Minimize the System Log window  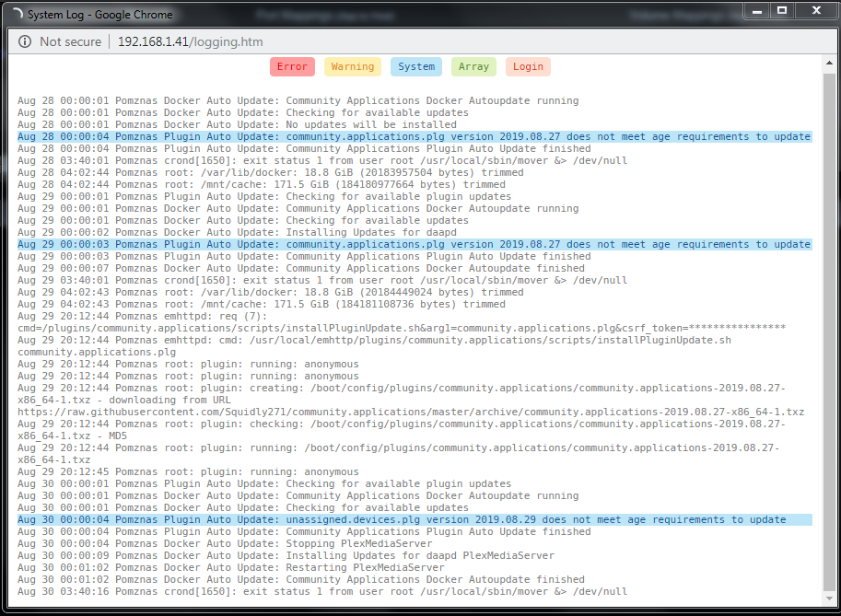(757, 11)
